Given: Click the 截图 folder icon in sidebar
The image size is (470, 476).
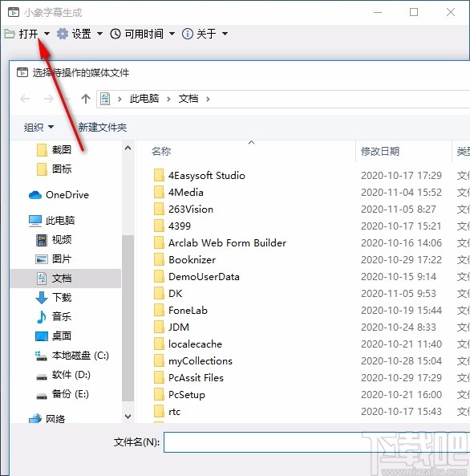Looking at the screenshot, I should pyautogui.click(x=42, y=149).
